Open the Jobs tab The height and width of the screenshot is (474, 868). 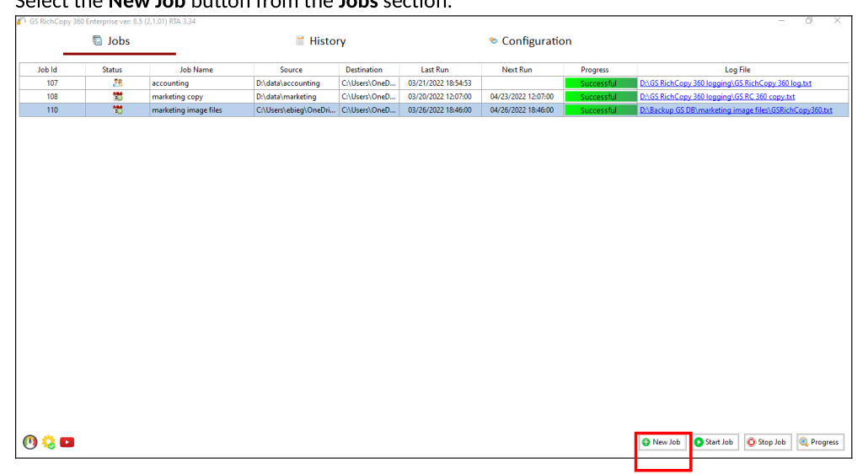click(111, 41)
